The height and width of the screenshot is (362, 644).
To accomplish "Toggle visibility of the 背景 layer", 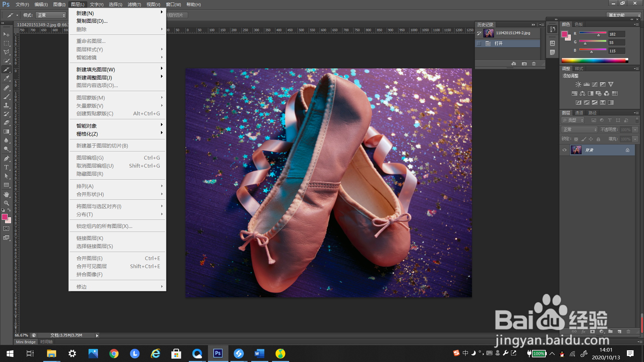I will [565, 150].
